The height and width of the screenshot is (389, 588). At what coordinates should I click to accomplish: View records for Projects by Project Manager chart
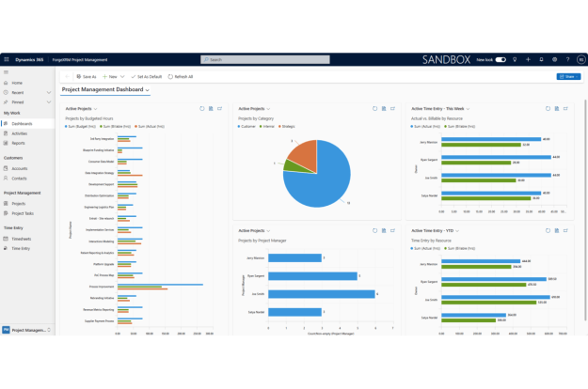tap(384, 230)
